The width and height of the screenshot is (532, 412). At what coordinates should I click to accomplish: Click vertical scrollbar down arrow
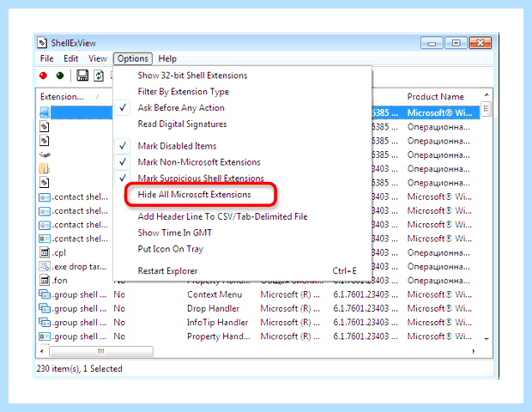[x=487, y=339]
